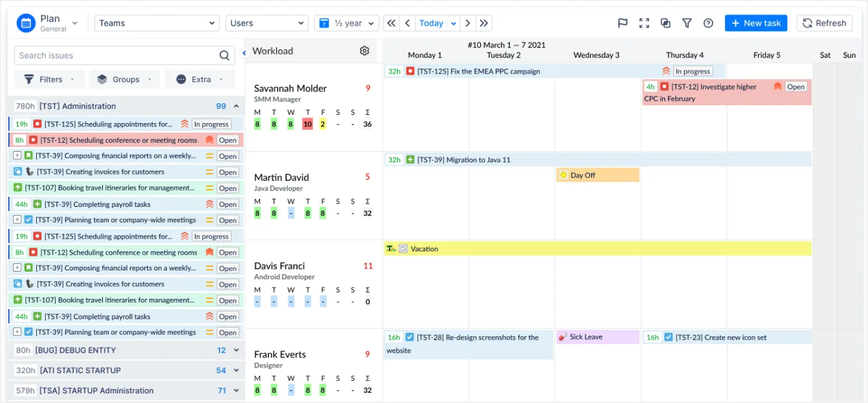Jump forward with the double-right arrows
The height and width of the screenshot is (403, 868).
tap(484, 23)
